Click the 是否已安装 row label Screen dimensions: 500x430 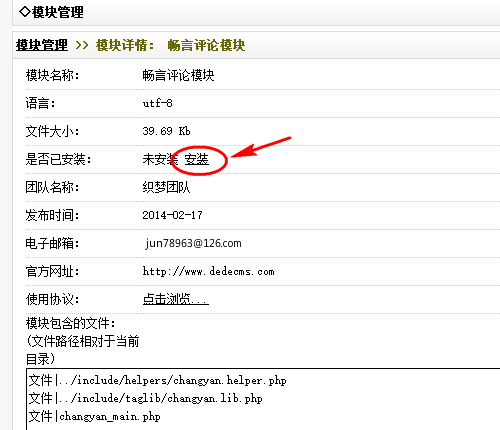coord(58,159)
